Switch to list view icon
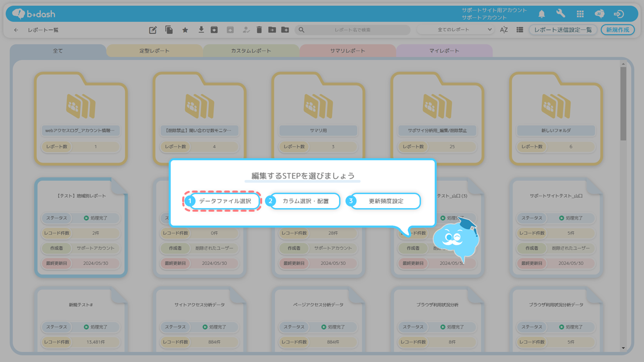Viewport: 644px width, 362px height. [520, 30]
